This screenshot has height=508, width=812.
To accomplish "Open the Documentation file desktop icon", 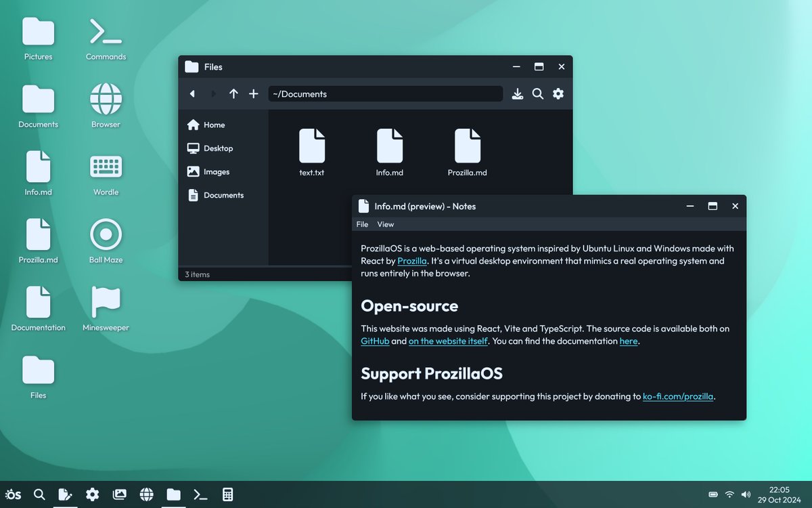I will 39,310.
